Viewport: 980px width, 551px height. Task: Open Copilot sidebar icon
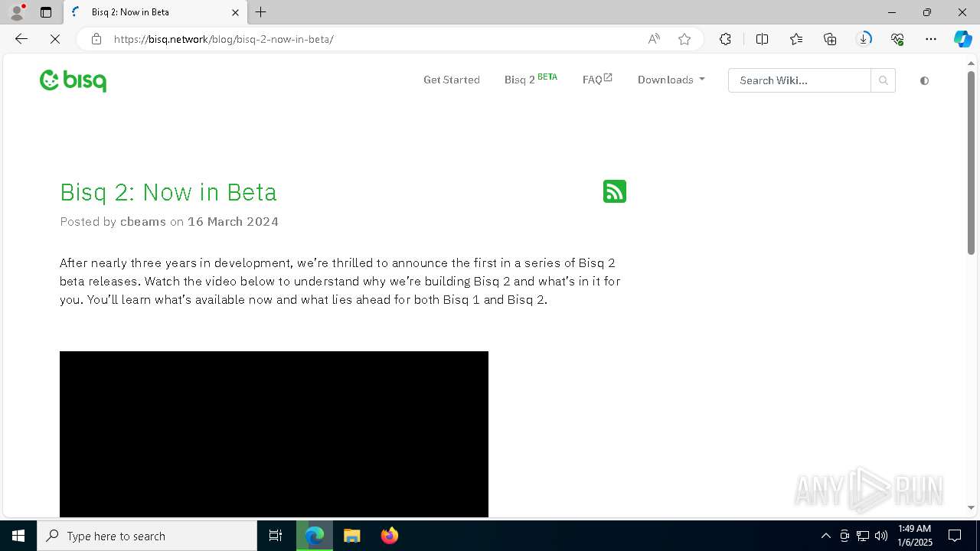[x=962, y=39]
